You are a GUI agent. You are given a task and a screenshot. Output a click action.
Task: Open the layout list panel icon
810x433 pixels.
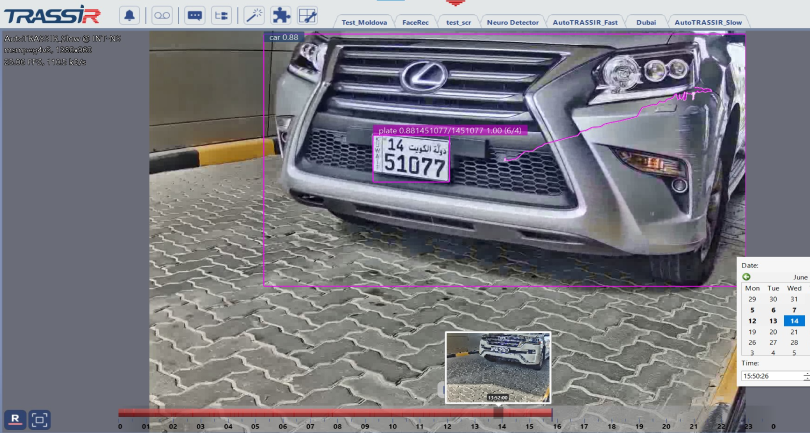(222, 15)
